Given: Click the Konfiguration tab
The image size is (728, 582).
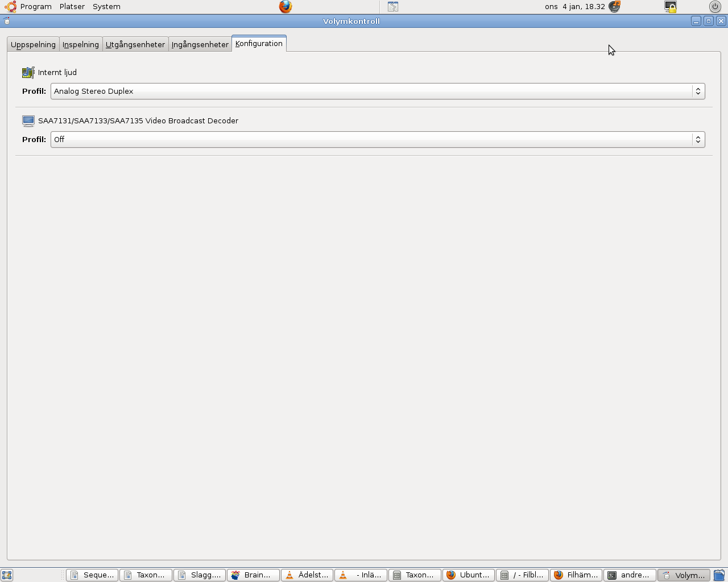Looking at the screenshot, I should pos(259,43).
